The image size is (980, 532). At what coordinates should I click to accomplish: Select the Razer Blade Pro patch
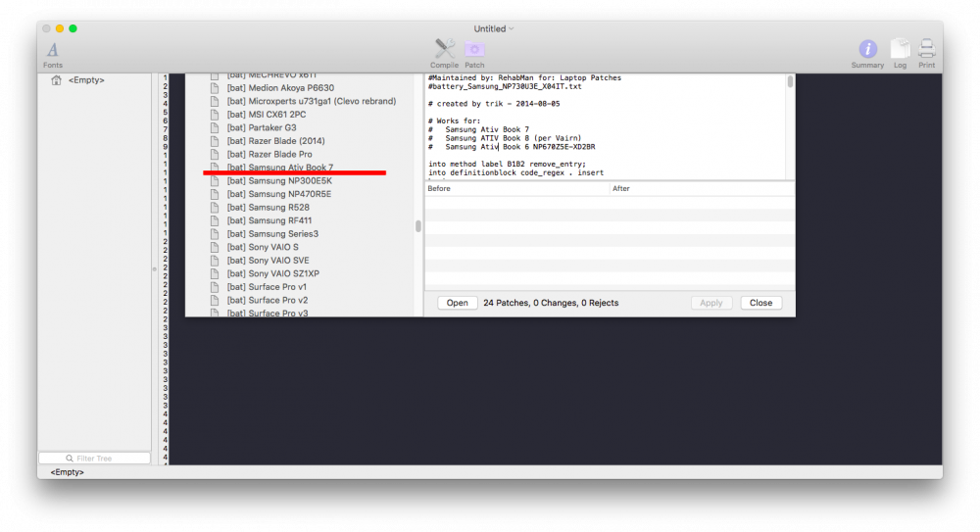269,155
